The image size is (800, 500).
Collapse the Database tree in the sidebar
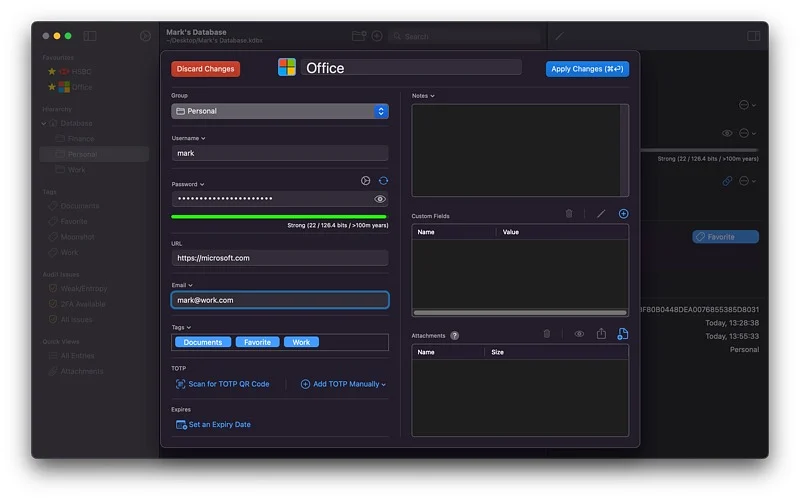(44, 123)
